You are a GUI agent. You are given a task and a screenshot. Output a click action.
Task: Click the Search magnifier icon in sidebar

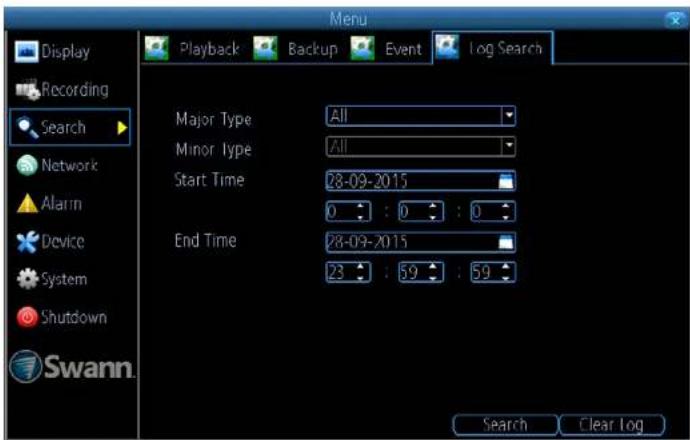click(x=27, y=128)
